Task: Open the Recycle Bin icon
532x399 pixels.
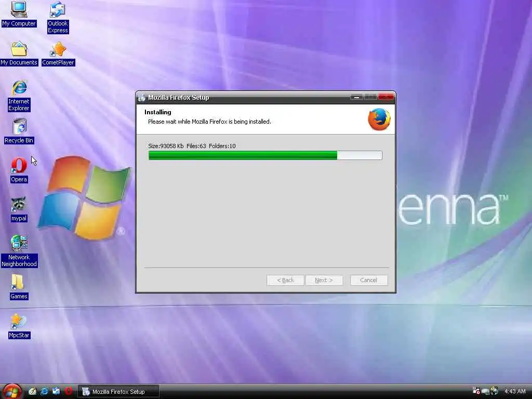Action: (x=19, y=131)
